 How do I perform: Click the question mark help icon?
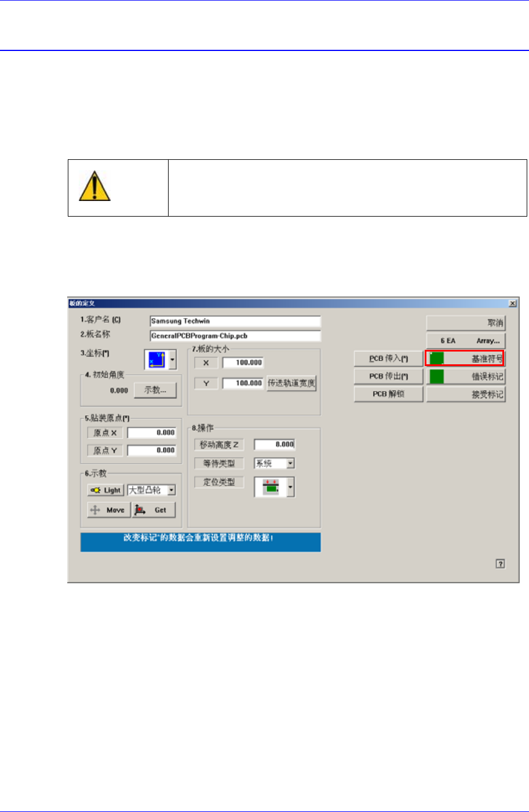[500, 564]
